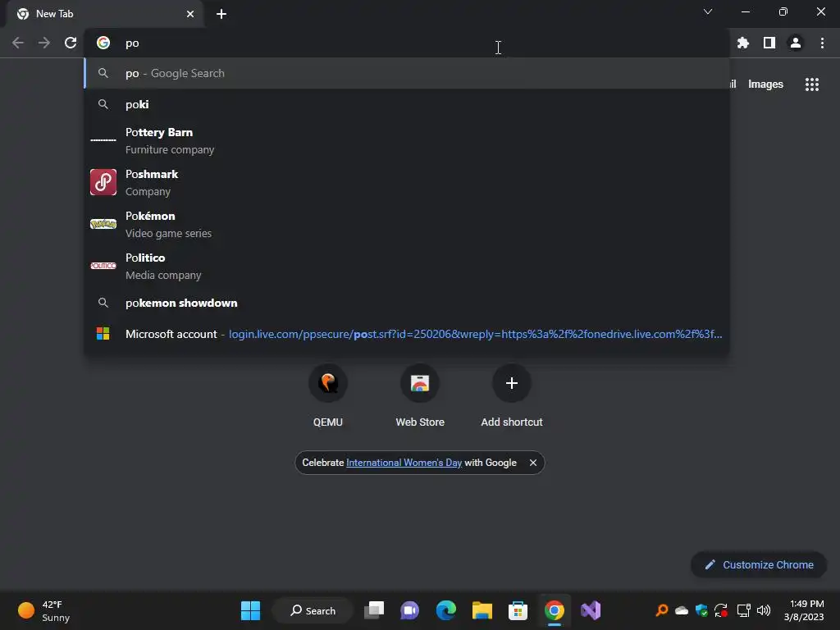Choose the Politico media company suggestion
Image resolution: width=840 pixels, height=630 pixels.
pos(407,266)
